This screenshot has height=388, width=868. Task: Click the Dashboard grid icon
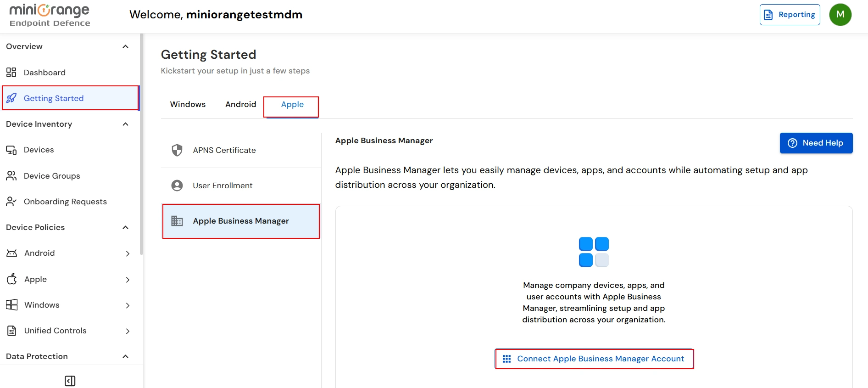(11, 73)
